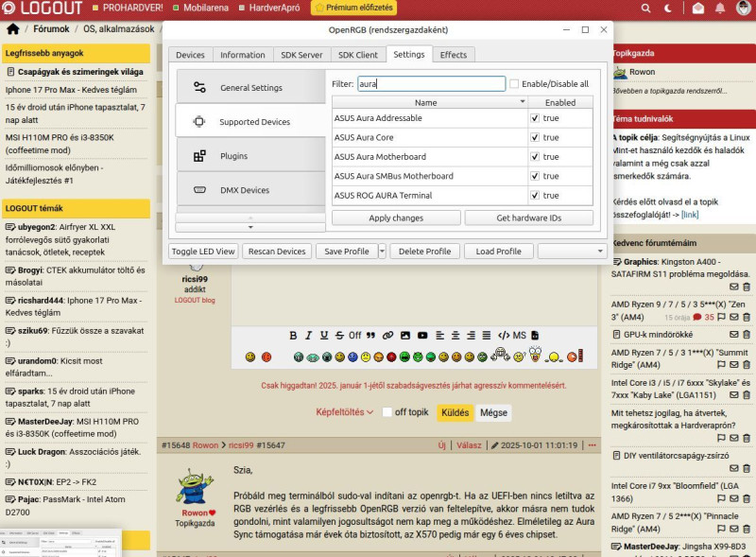The height and width of the screenshot is (557, 756).
Task: Delete GPU-k mindörökké from favorites
Action: [x=747, y=335]
